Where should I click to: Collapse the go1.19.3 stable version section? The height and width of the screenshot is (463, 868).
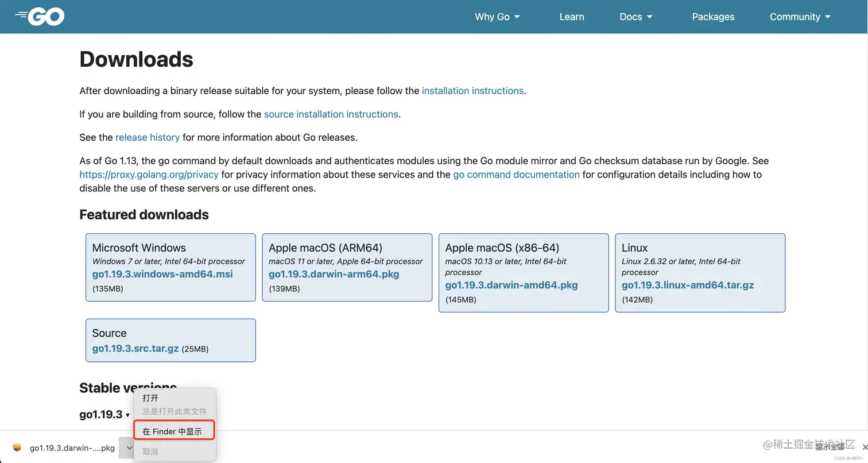(x=104, y=414)
